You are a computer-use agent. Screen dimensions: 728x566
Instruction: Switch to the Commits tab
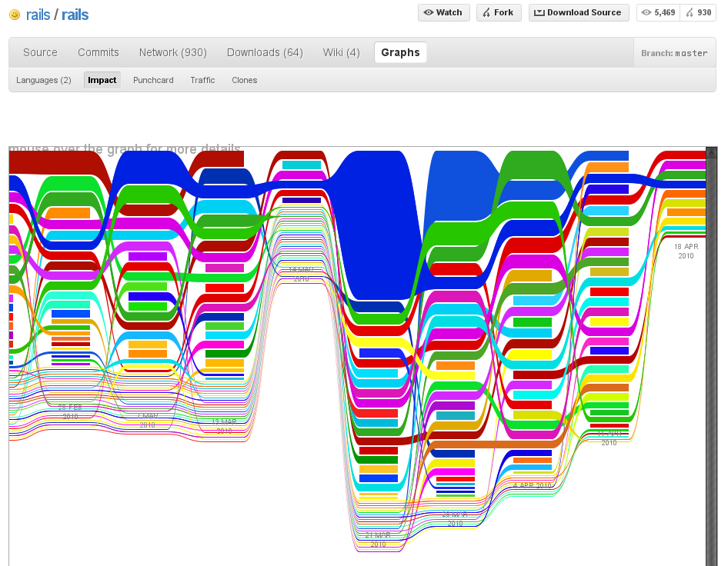tap(99, 52)
